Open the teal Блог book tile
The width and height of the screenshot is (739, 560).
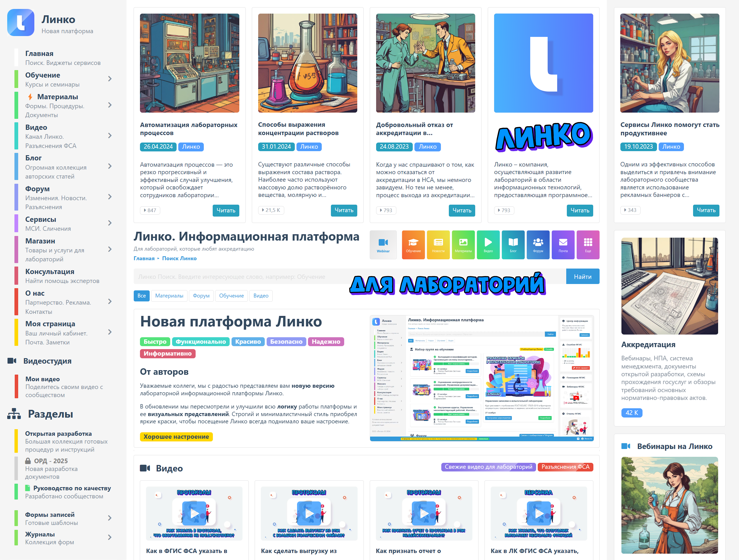point(513,245)
